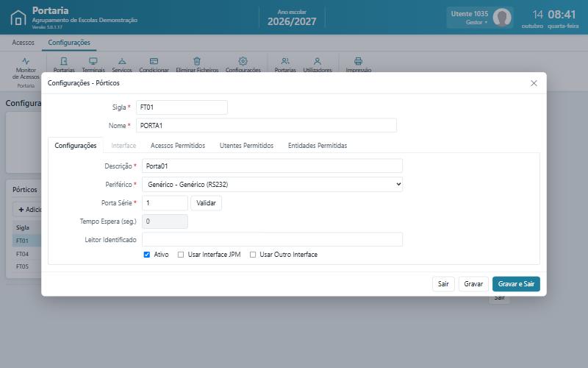Open the Utilizadores person icon
This screenshot has height=368, width=588.
coord(318,61)
